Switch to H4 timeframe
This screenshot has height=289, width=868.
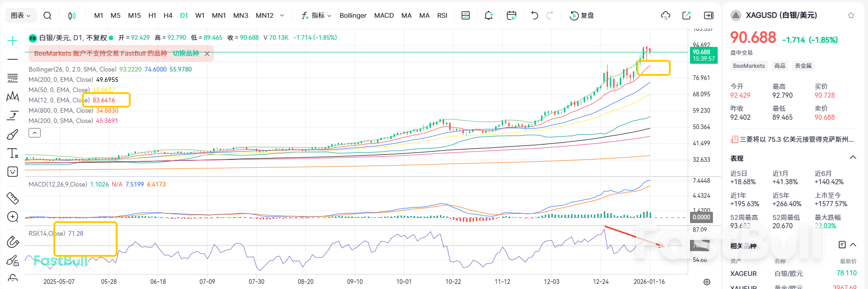168,15
